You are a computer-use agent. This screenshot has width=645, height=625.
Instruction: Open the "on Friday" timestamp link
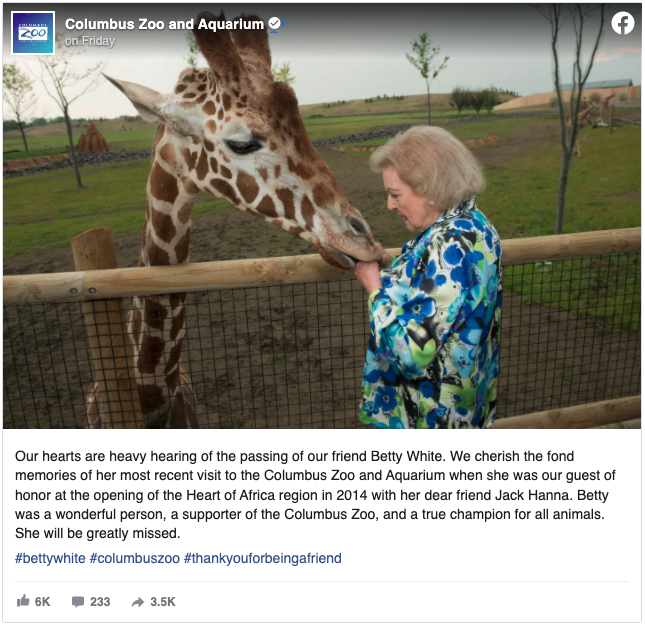90,41
